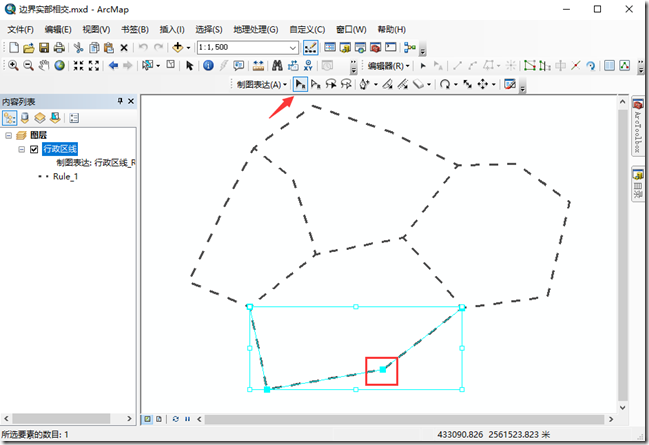Open Find with the binoculars icon

277,65
